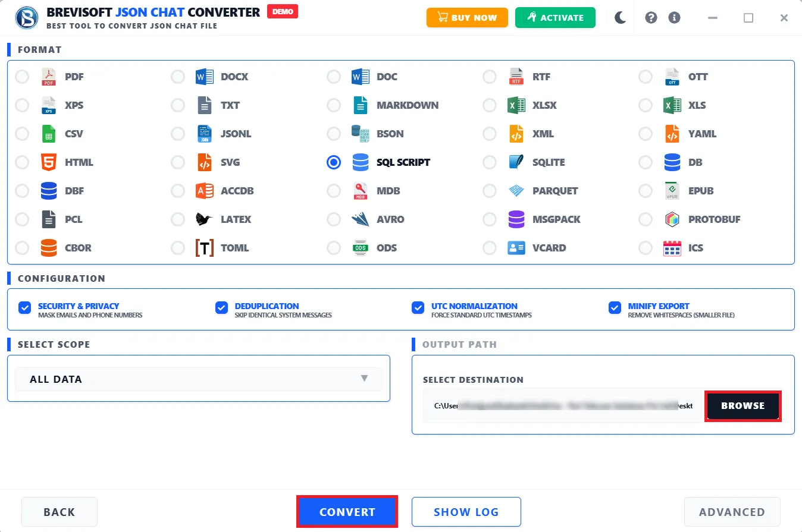Open help via question mark icon
802x532 pixels.
point(651,18)
